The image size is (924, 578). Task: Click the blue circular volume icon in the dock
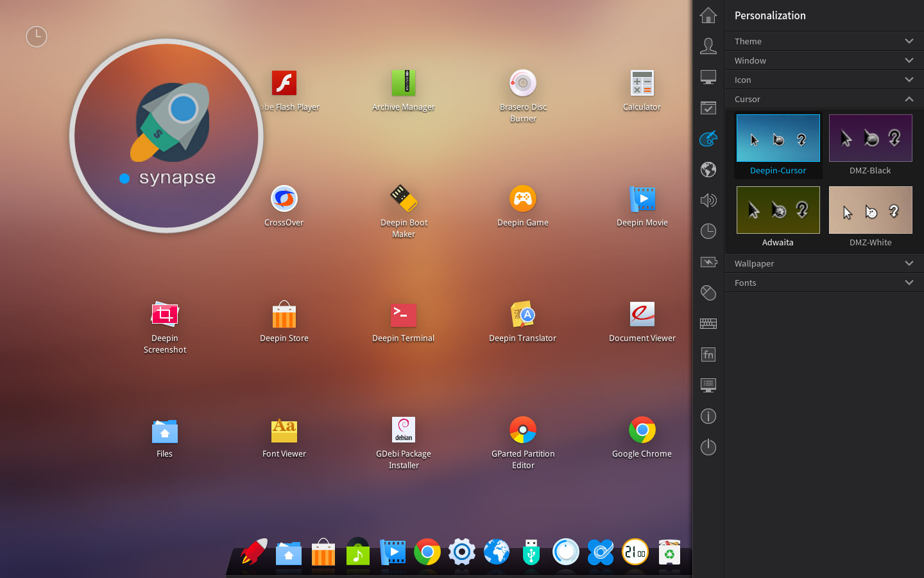(566, 552)
